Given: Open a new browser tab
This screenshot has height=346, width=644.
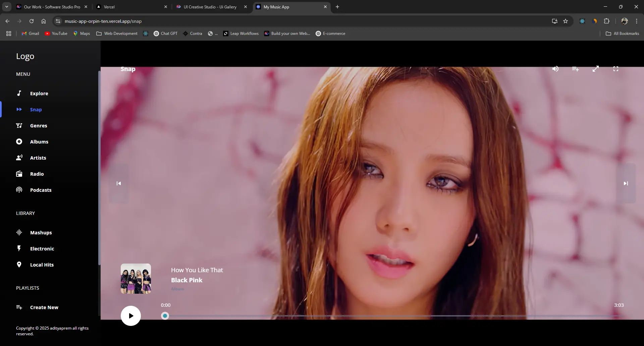Looking at the screenshot, I should click(337, 7).
